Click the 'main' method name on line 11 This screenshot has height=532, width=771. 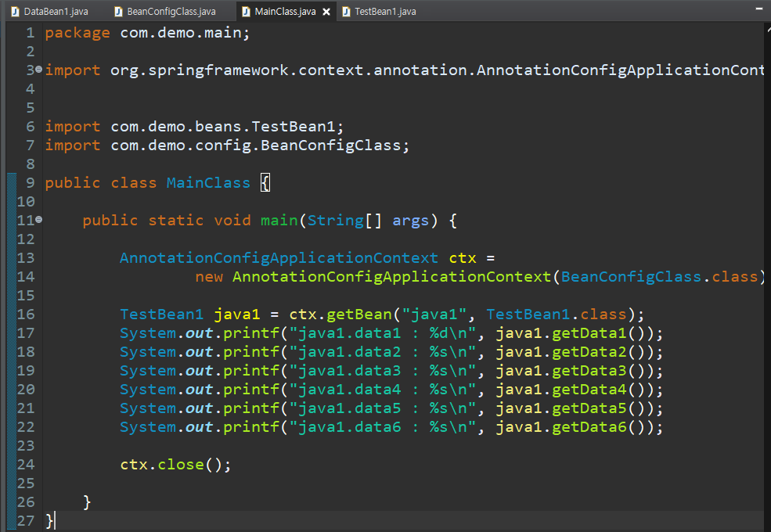(x=279, y=221)
